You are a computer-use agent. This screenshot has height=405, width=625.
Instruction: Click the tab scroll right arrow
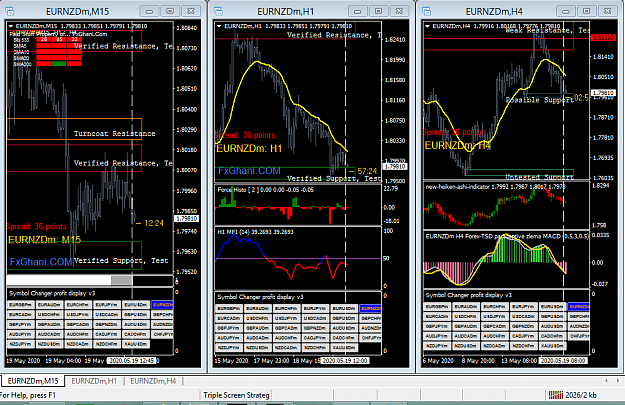click(x=618, y=381)
